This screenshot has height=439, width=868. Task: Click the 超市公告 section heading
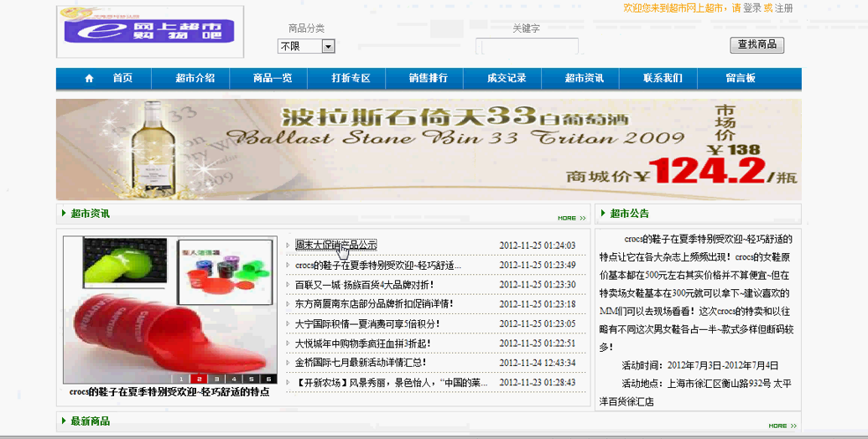click(630, 214)
